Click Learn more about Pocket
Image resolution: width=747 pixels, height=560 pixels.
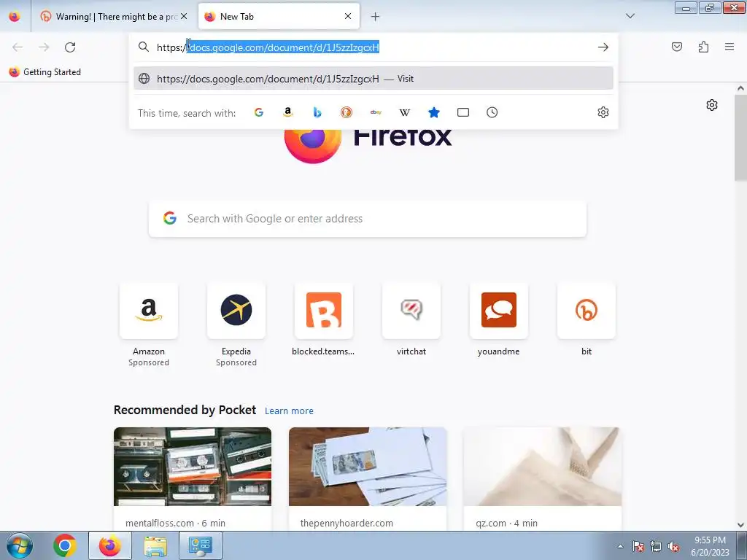point(289,411)
